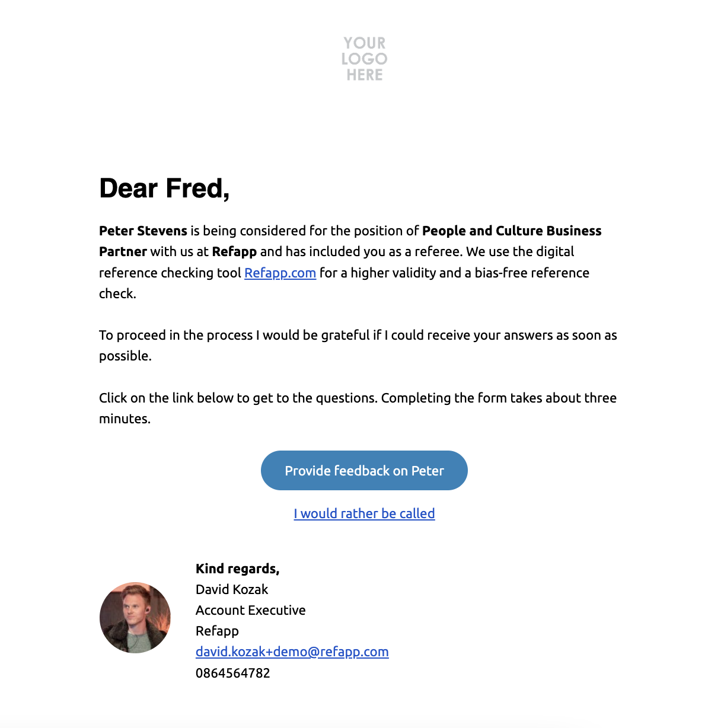Click the bold "People and Culture Business" text
This screenshot has height=728, width=708.
(511, 231)
